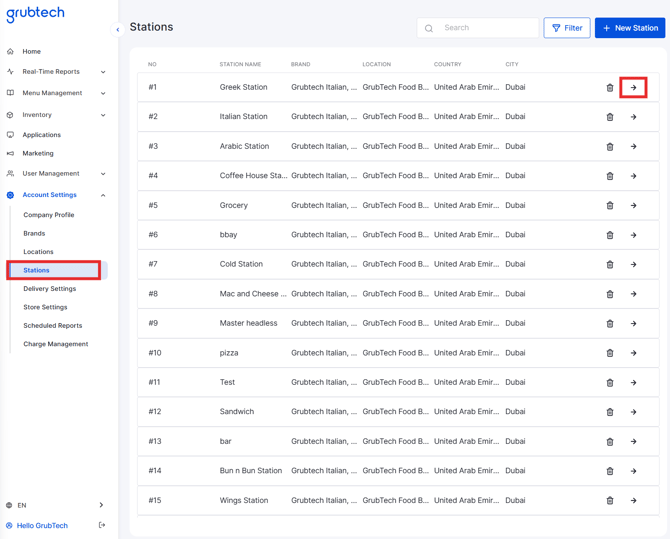Open Bun n Bun Station arrow icon

[x=633, y=471]
